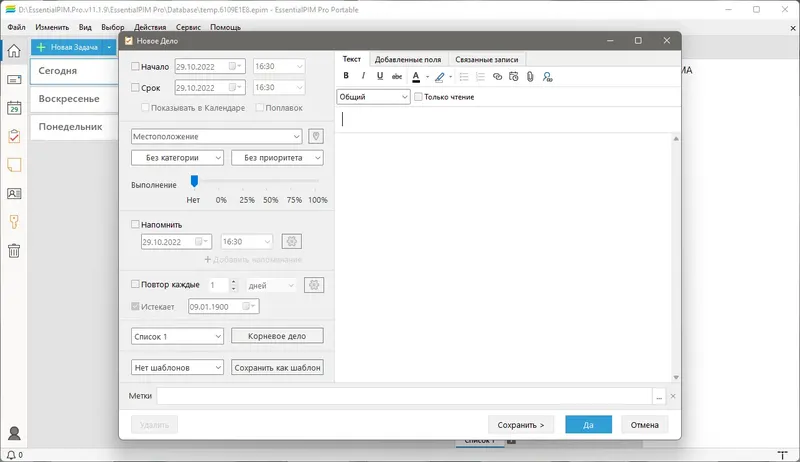This screenshot has width=800, height=462.
Task: Open the Помощь menu
Action: tap(226, 27)
